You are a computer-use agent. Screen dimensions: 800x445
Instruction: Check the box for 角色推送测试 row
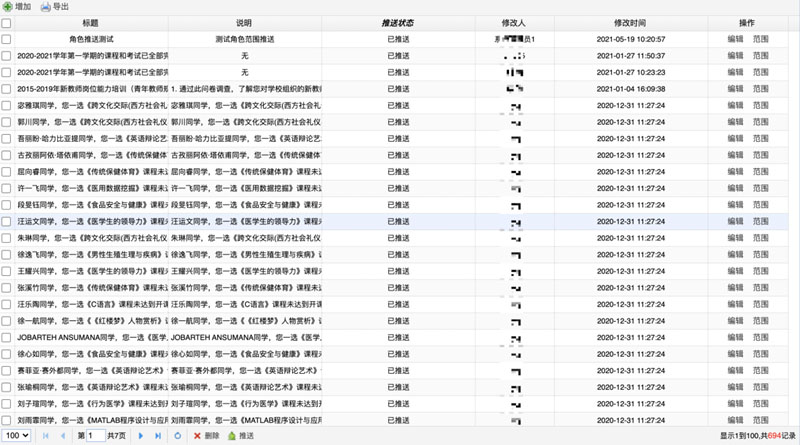(x=7, y=39)
